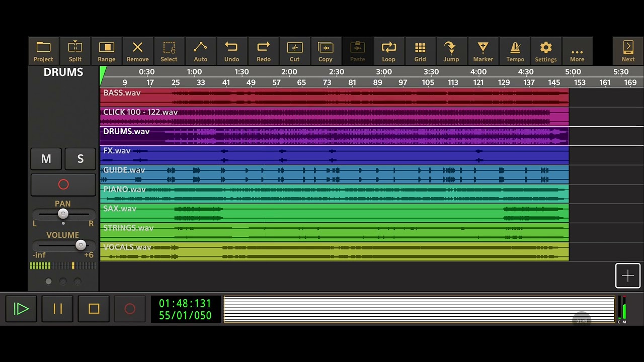Undo the last action
644x362 pixels.
click(x=231, y=51)
